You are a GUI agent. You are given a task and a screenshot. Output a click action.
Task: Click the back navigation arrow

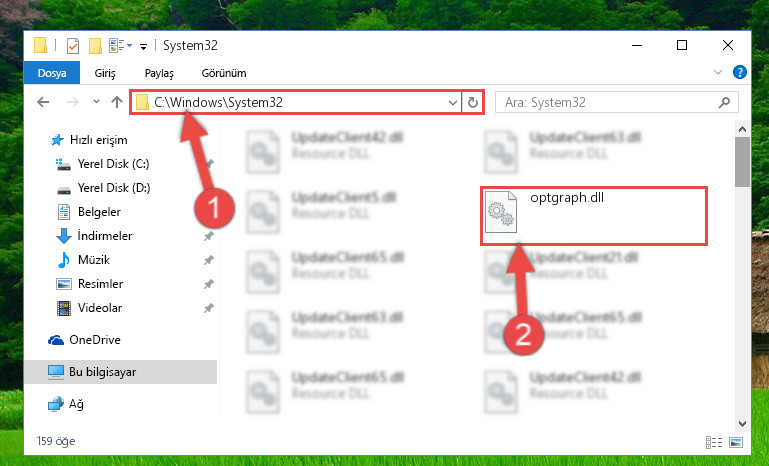[43, 102]
